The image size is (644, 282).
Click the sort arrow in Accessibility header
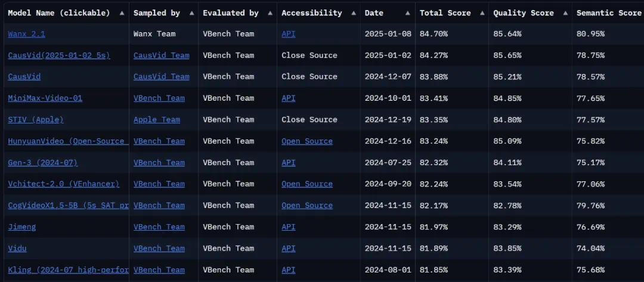click(353, 13)
